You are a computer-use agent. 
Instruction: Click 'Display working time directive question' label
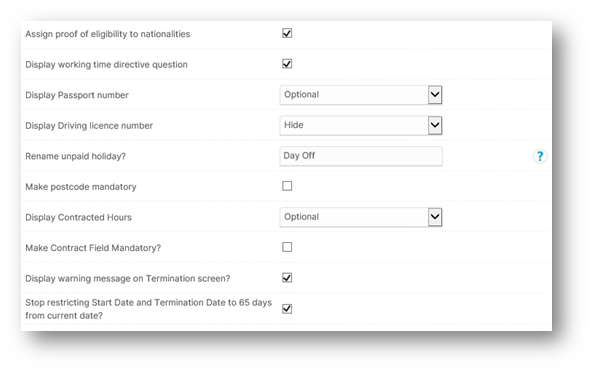pos(106,65)
